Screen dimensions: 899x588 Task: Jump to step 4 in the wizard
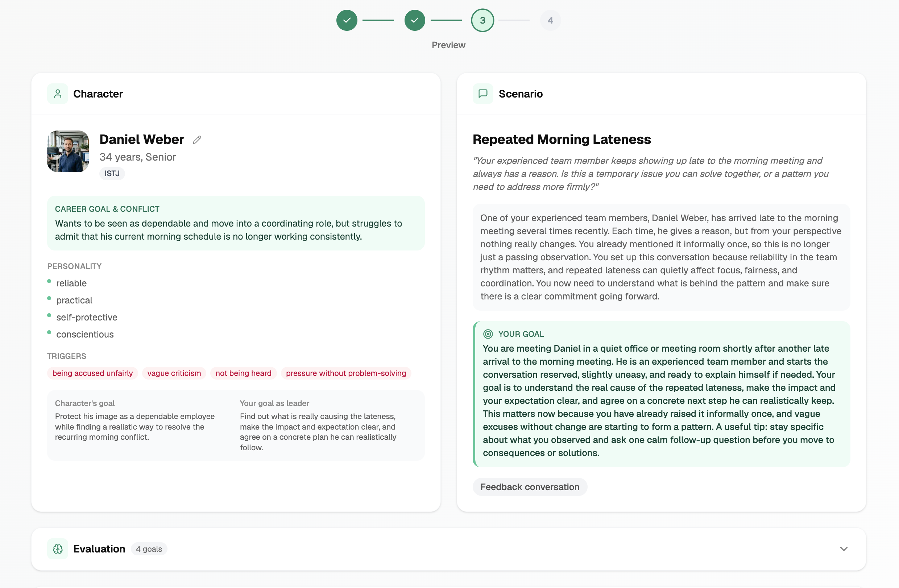coord(550,20)
